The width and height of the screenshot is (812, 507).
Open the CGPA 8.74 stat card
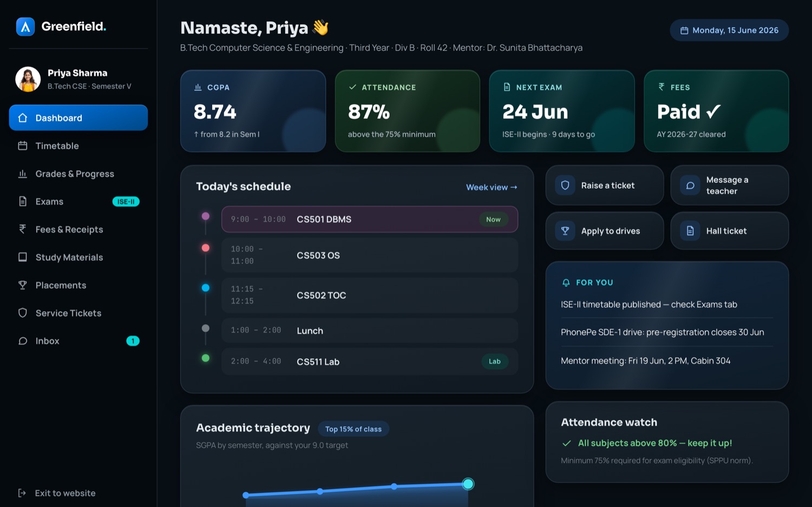[253, 111]
